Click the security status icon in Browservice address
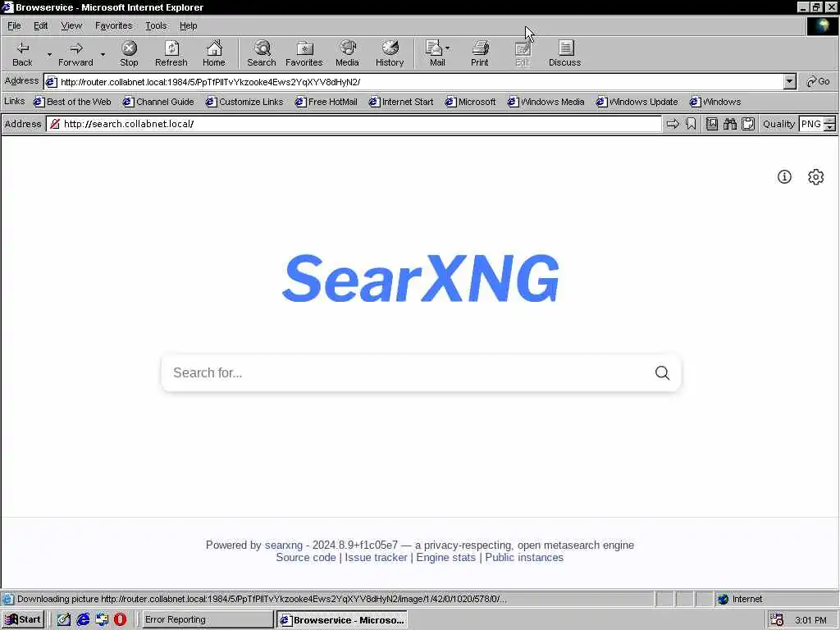 [x=55, y=124]
